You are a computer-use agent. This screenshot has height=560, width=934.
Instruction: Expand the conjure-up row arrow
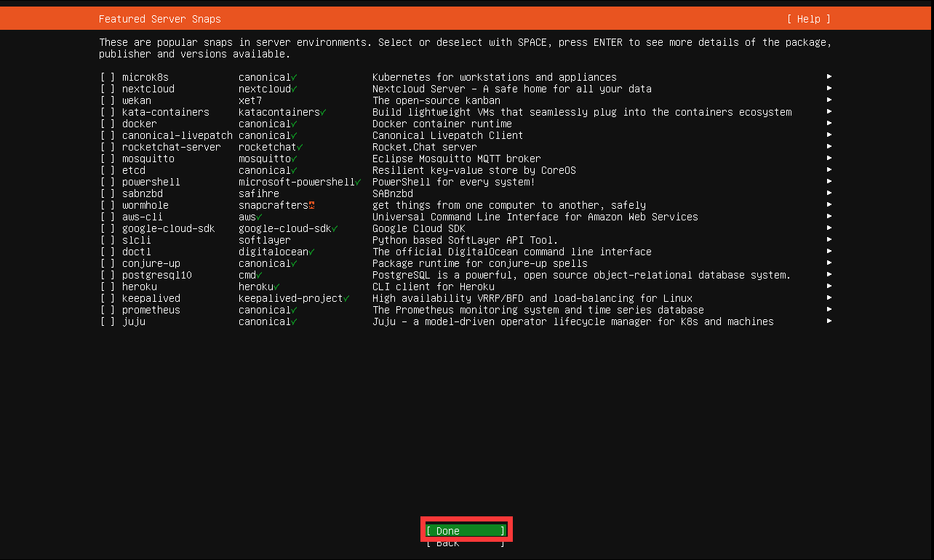[x=829, y=263]
